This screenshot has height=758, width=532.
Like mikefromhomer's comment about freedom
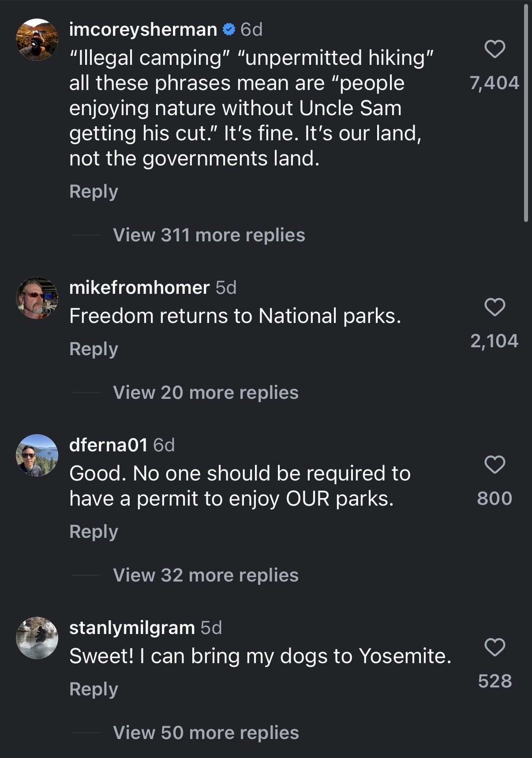[x=495, y=307]
